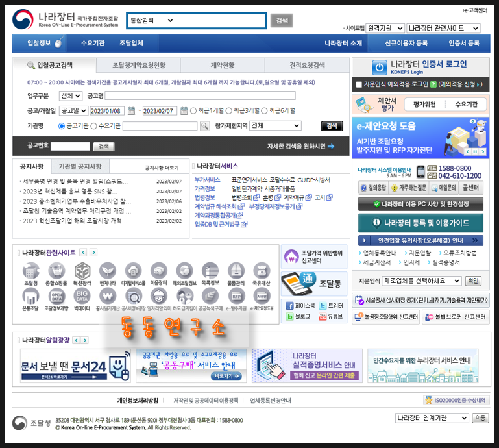Expand the 참가제한지역 전체 dropdown
This screenshot has width=499, height=448.
tap(275, 125)
